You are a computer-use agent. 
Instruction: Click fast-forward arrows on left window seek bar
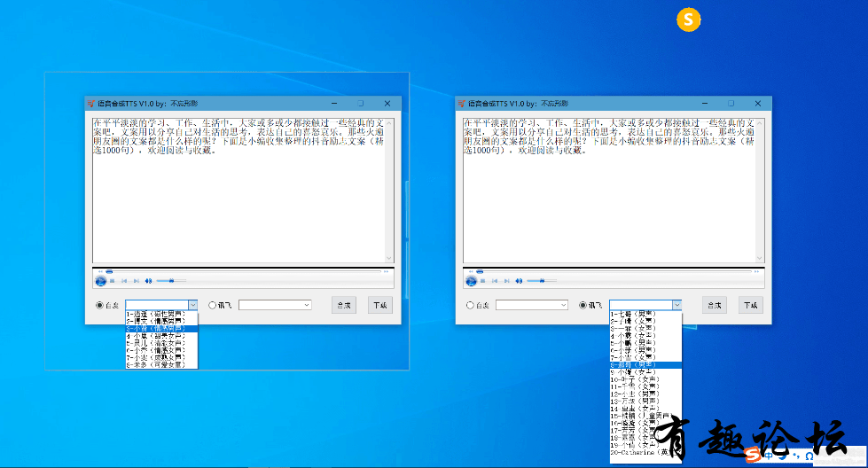386,271
